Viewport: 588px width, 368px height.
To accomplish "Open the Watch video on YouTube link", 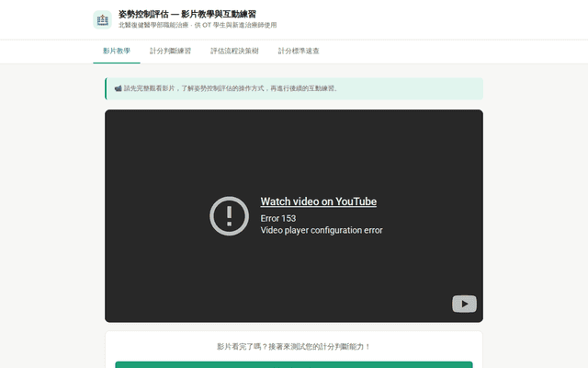I will 319,201.
